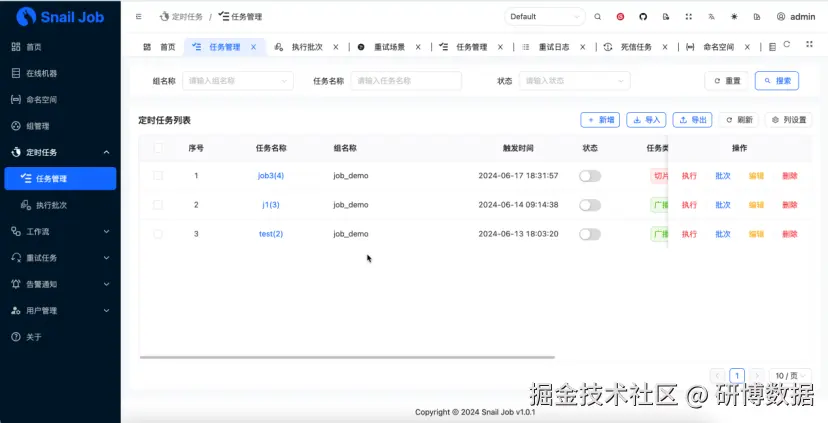
Task: Close the active 任务管理 tab
Action: (253, 47)
